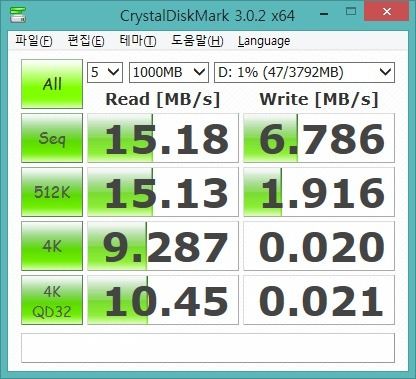Expand the test count dropdown showing 5
Viewport: 416px width, 379px height.
click(x=105, y=72)
